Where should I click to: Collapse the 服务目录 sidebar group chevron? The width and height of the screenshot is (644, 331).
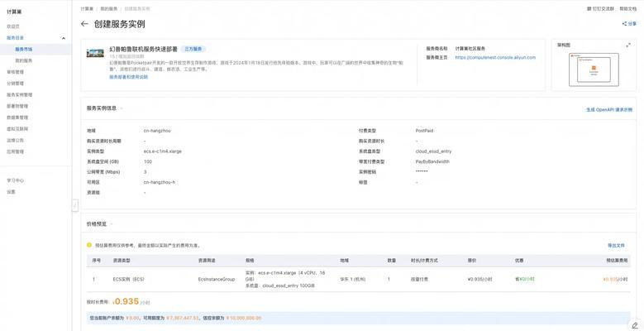(x=64, y=38)
